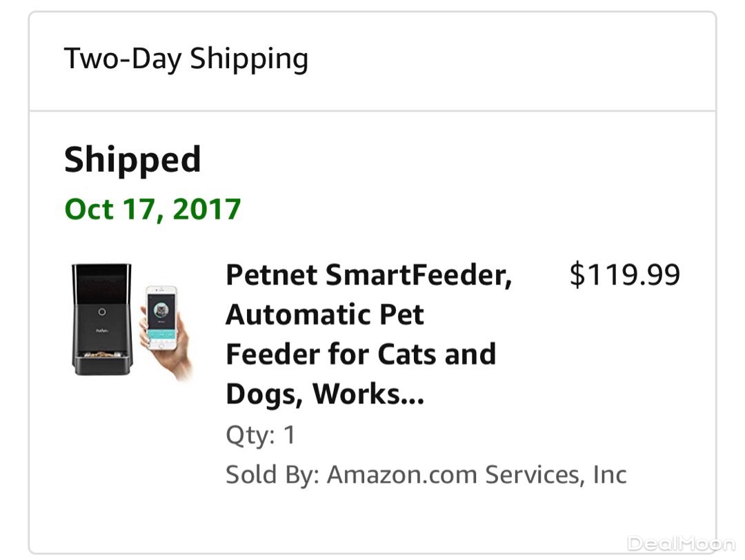Click the Petnet SmartFeeder product thumbnail

pos(131,320)
